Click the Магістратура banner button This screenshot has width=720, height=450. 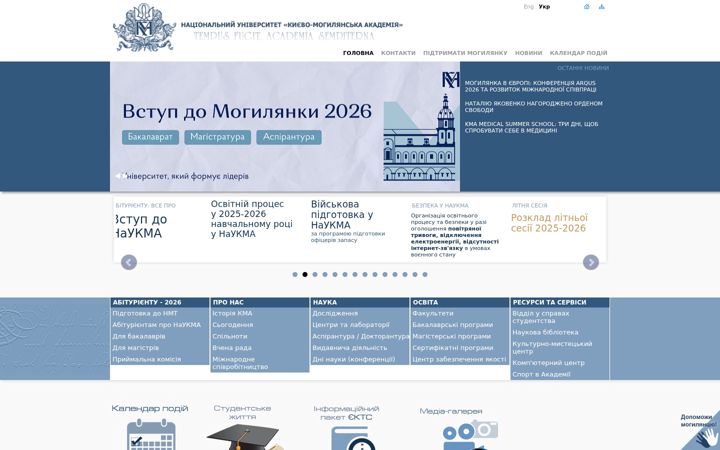tap(218, 137)
